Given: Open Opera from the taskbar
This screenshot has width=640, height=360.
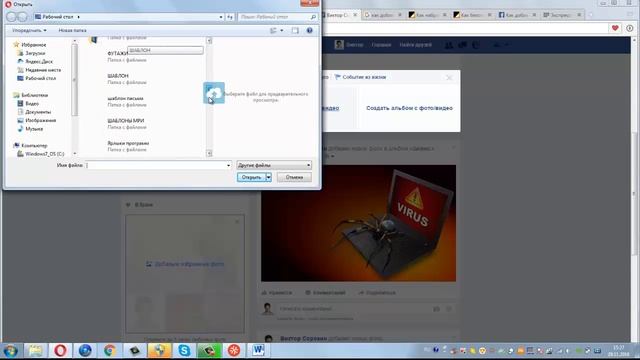Looking at the screenshot, I should pos(60,351).
